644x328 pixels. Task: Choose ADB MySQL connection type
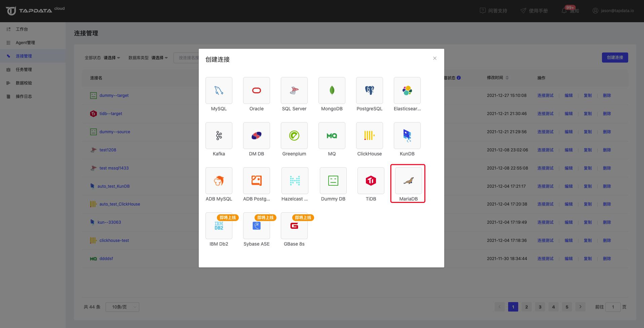pyautogui.click(x=219, y=181)
